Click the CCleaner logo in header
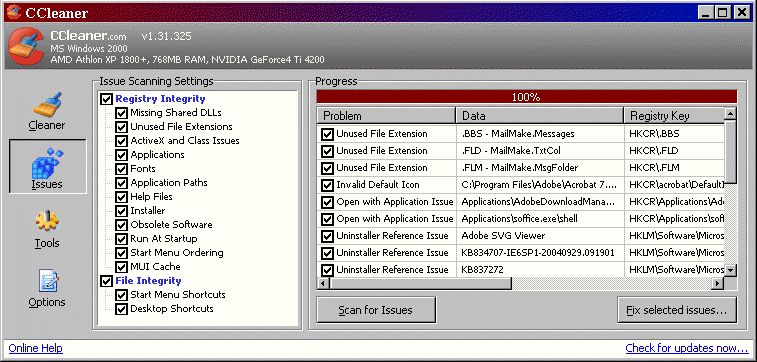This screenshot has width=757, height=362. point(27,47)
